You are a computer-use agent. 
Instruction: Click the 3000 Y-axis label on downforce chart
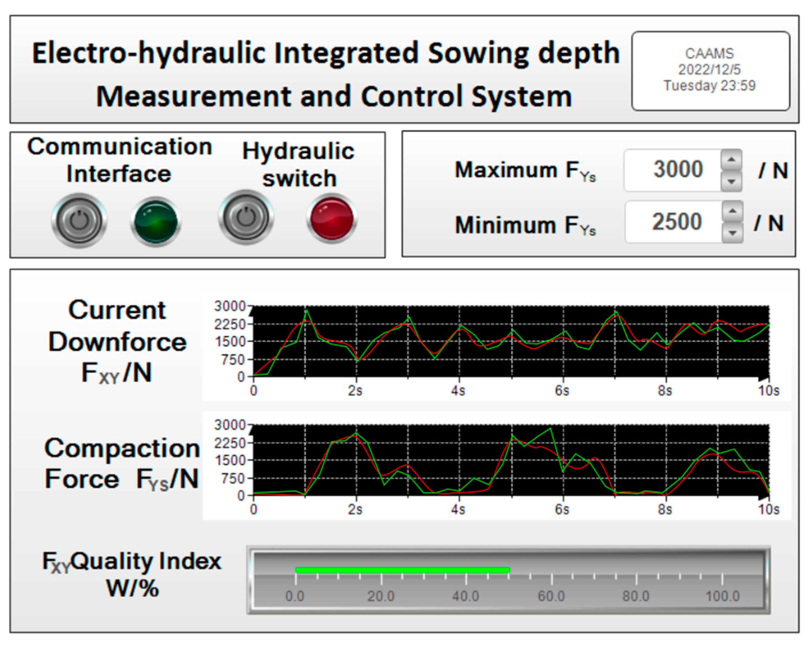(230, 306)
